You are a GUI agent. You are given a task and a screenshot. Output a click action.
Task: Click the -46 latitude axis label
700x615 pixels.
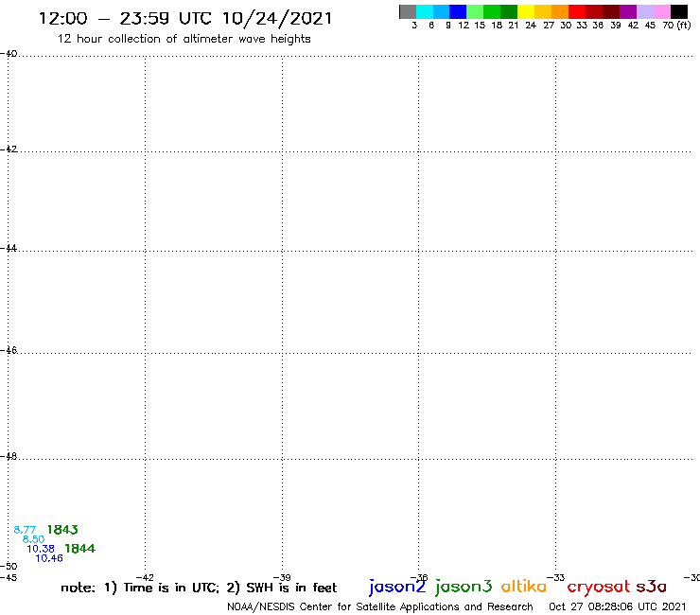click(9, 350)
